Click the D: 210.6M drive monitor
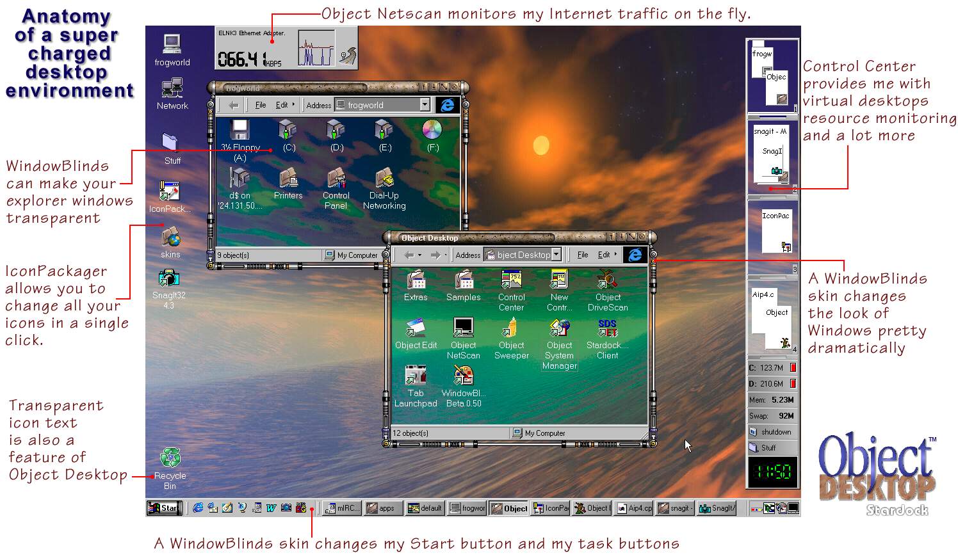 [773, 384]
